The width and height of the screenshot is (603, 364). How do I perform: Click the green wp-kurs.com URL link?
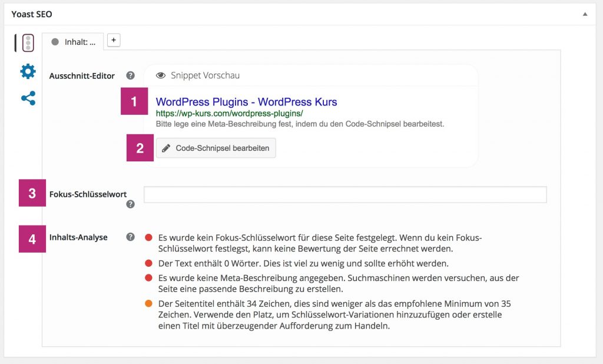pos(228,112)
